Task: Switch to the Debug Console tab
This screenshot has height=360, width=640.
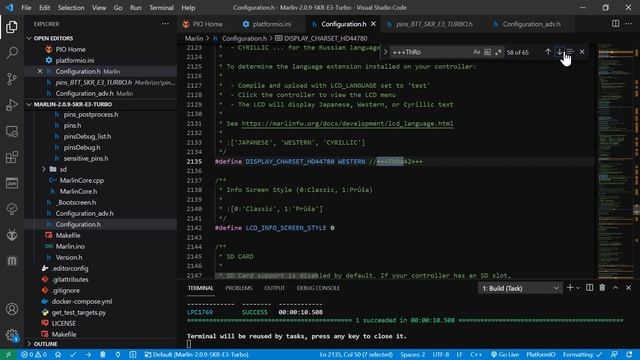Action: point(318,288)
